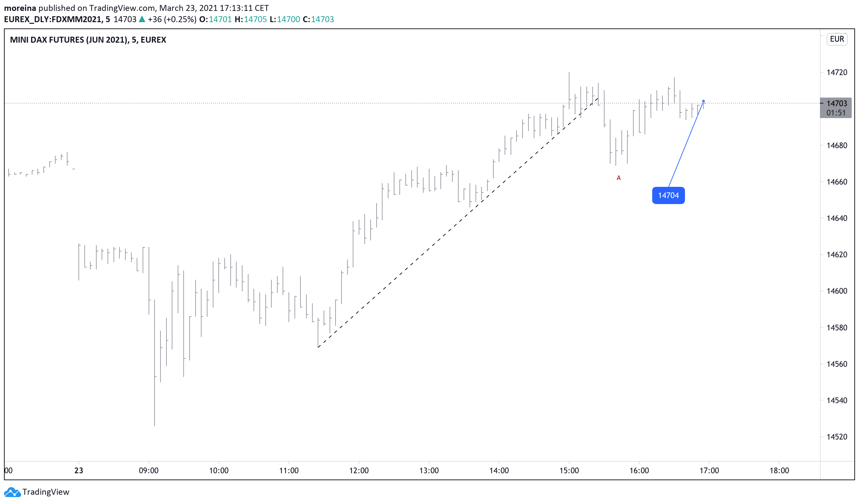The image size is (859, 504).
Task: Click the green up-triangle price change icon
Action: coord(142,20)
